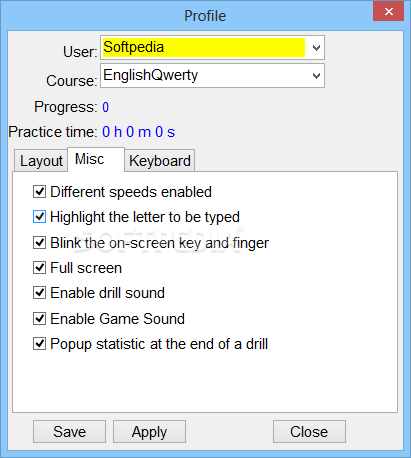Click the Close button at bottom
This screenshot has width=411, height=458.
pos(309,432)
